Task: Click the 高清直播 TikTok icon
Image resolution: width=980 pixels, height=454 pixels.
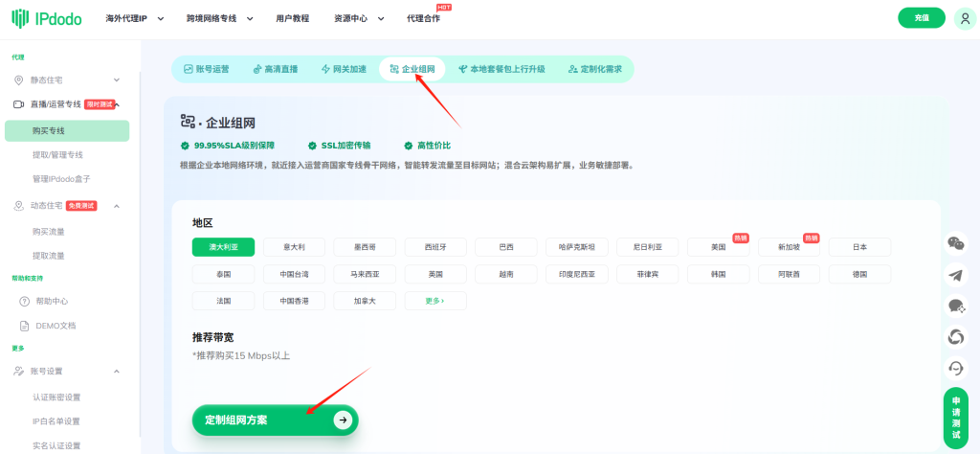Action: click(x=256, y=69)
